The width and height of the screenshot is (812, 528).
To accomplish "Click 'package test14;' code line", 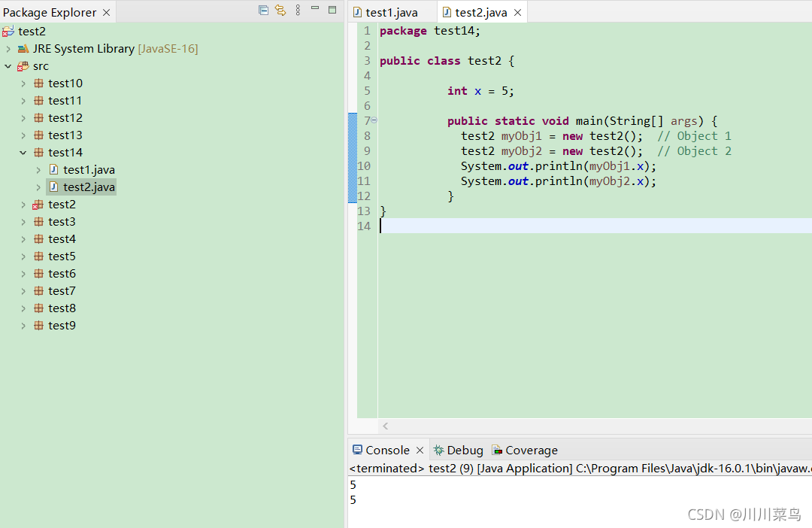I will (430, 31).
